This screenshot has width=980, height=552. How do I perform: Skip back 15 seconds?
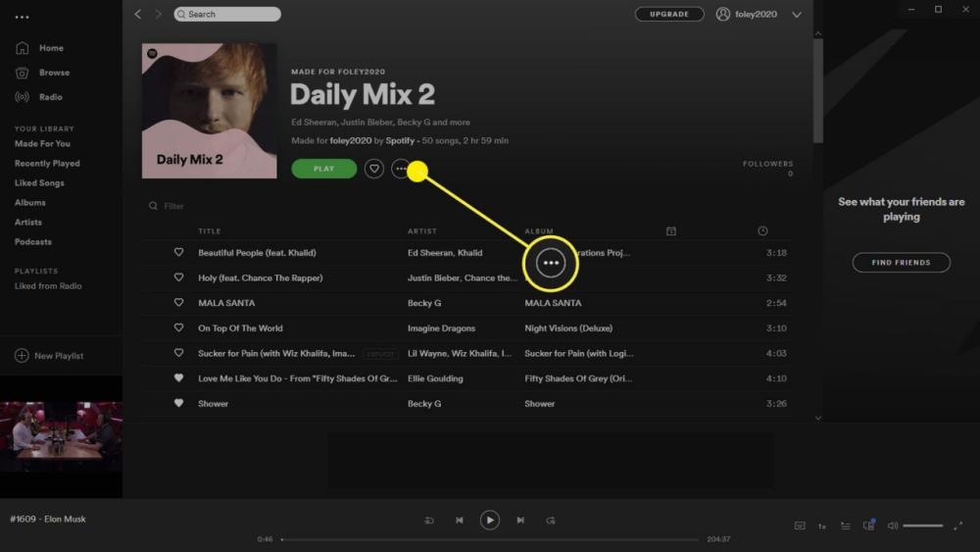coord(429,520)
